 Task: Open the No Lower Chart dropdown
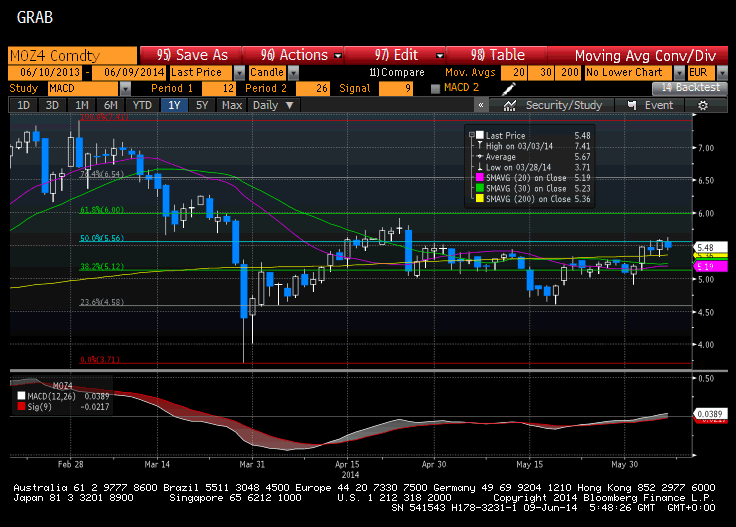click(x=679, y=73)
